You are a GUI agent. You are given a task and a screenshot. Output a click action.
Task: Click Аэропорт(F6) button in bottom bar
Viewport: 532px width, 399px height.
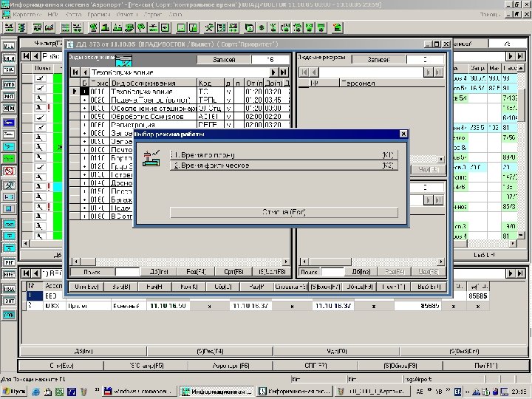231,366
